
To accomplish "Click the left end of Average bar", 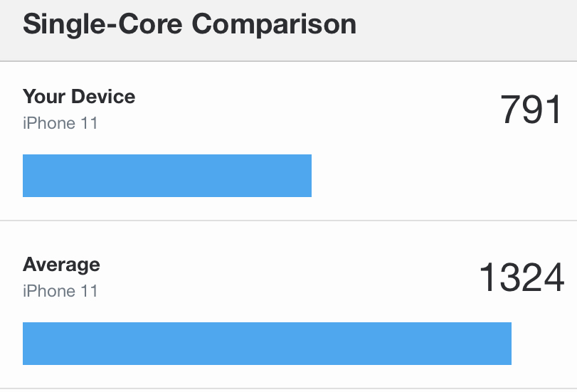I will coord(26,344).
